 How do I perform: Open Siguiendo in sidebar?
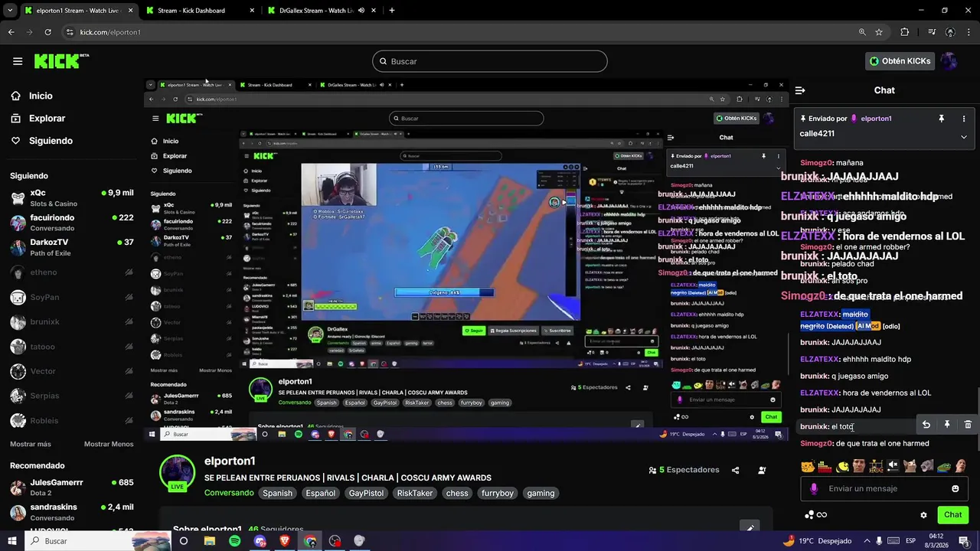tap(42, 141)
